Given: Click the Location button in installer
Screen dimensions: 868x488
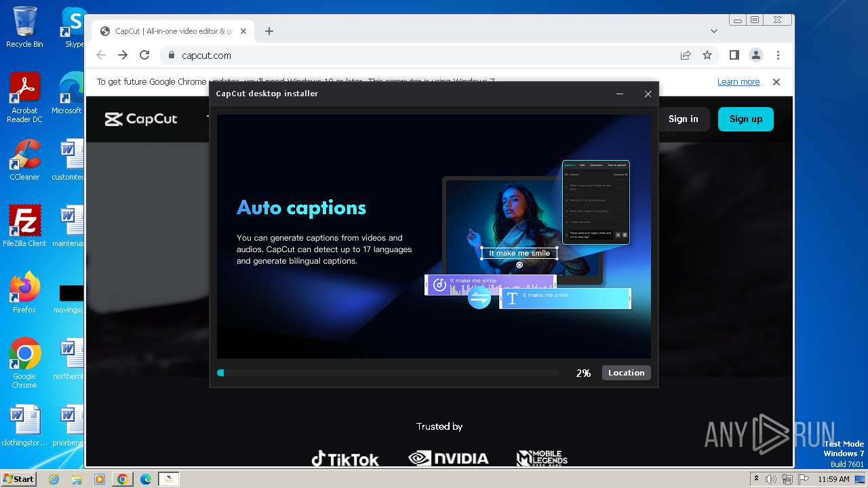Looking at the screenshot, I should tap(626, 373).
